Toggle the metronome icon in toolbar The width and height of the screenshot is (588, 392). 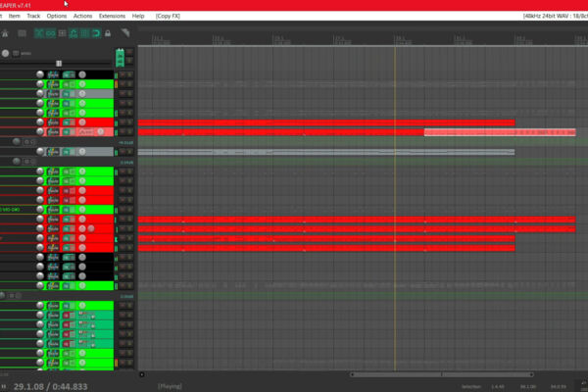point(5,33)
